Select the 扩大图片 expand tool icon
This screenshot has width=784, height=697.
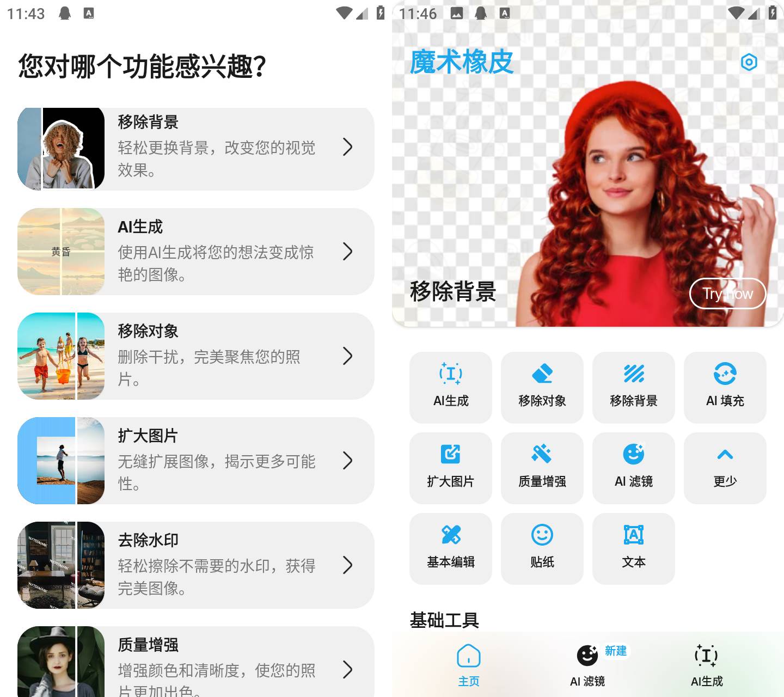click(451, 454)
